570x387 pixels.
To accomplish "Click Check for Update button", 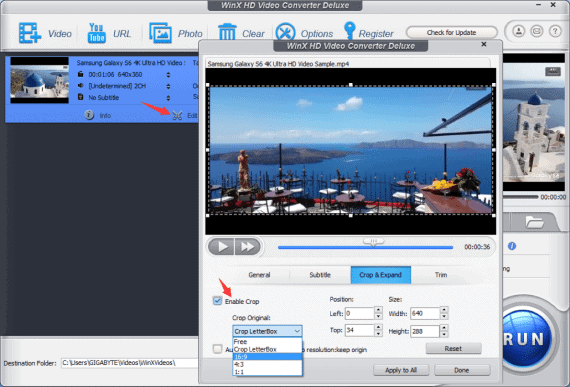I will coord(451,32).
